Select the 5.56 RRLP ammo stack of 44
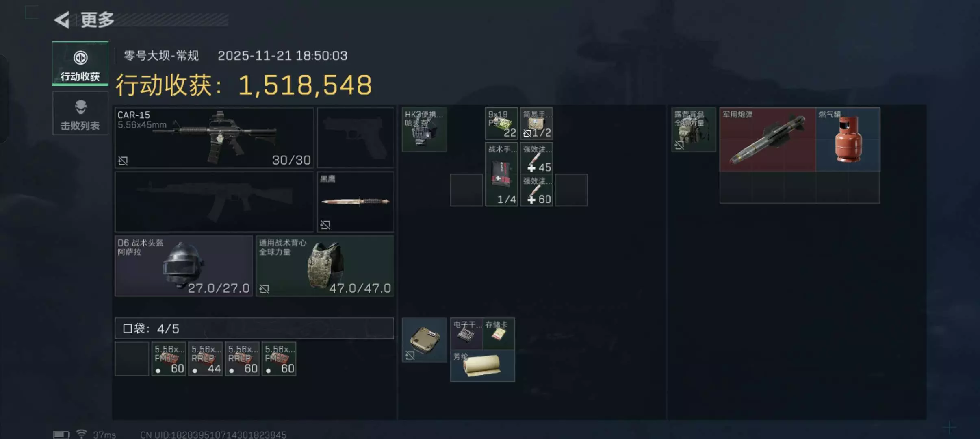This screenshot has width=980, height=439. pos(206,359)
